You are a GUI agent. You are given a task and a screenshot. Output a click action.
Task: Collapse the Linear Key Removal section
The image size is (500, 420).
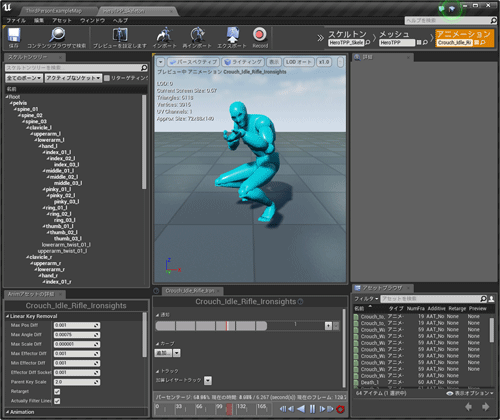(7, 316)
